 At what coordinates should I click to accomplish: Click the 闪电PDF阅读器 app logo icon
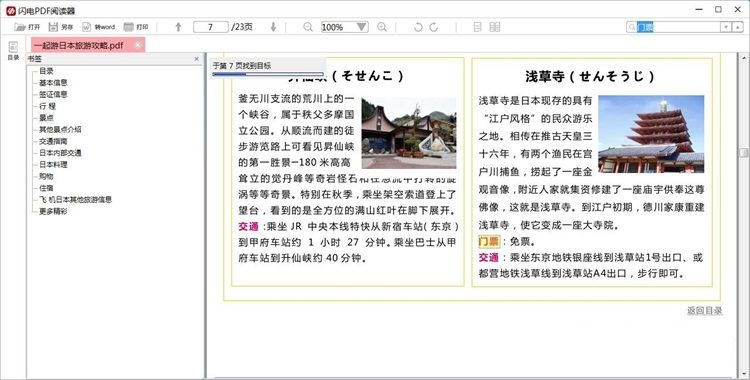point(11,11)
